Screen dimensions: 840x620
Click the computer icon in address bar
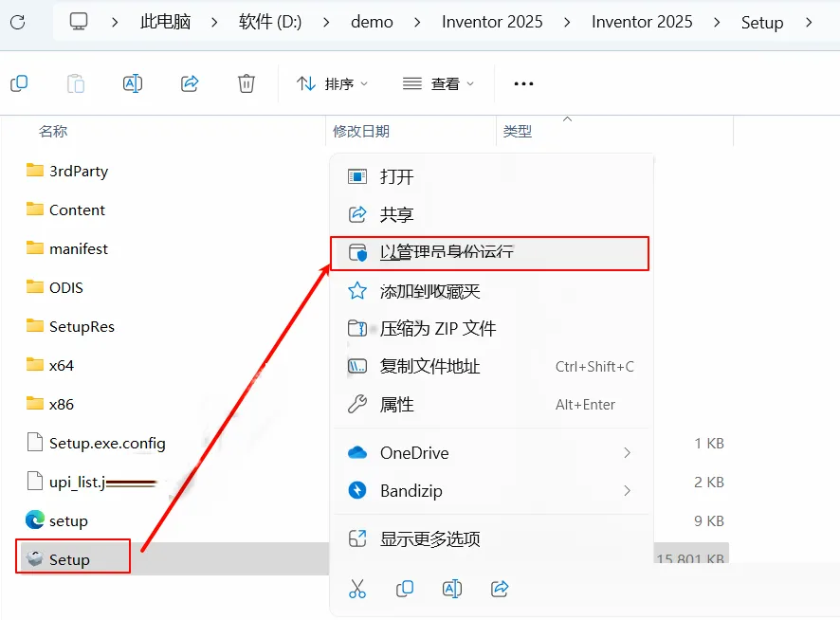(x=79, y=22)
